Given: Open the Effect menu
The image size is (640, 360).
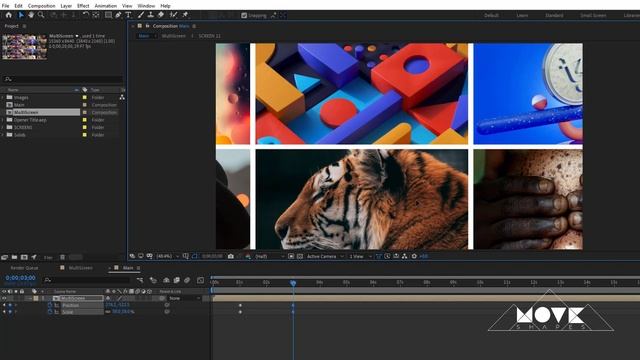Looking at the screenshot, I should click(83, 6).
